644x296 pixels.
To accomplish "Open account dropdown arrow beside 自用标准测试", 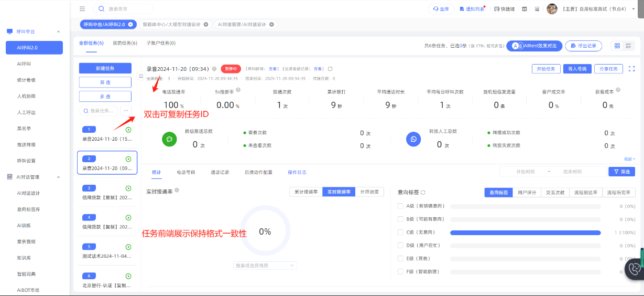I will (634, 9).
